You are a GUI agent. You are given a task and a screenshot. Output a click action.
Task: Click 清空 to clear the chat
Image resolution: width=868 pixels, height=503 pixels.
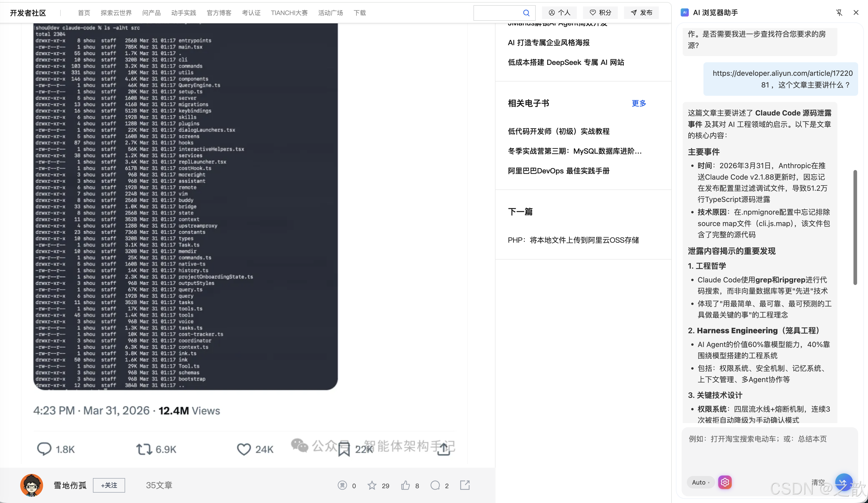[818, 482]
